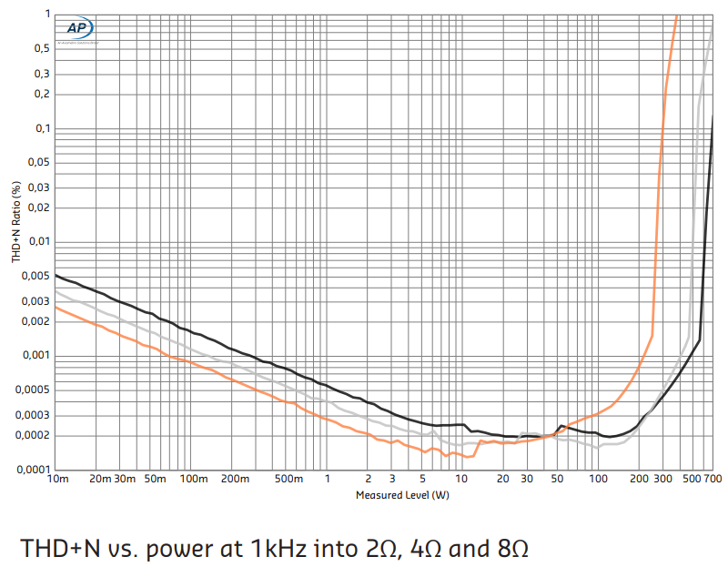Click the '0,0005' y-axis tick label
728x577 pixels.
[33, 390]
